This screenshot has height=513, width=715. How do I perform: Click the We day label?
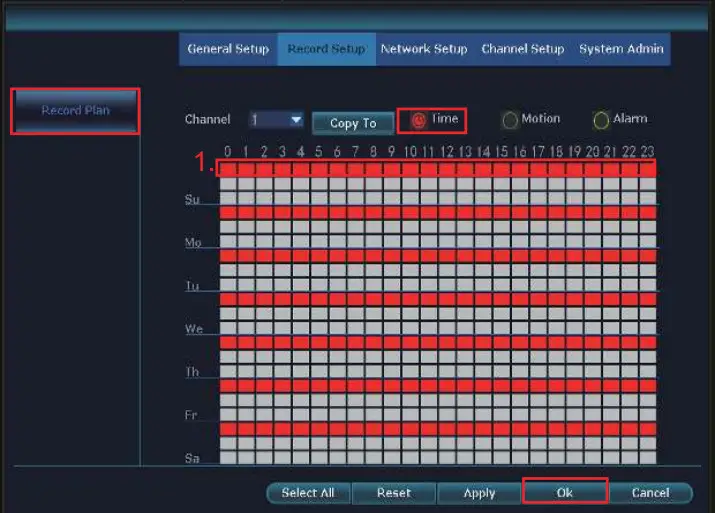tap(193, 329)
